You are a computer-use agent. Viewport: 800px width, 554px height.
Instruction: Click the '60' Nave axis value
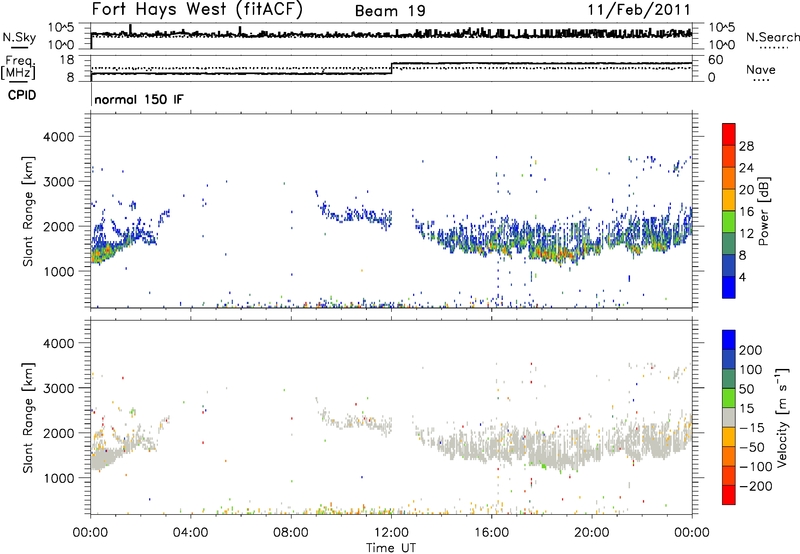[716, 60]
